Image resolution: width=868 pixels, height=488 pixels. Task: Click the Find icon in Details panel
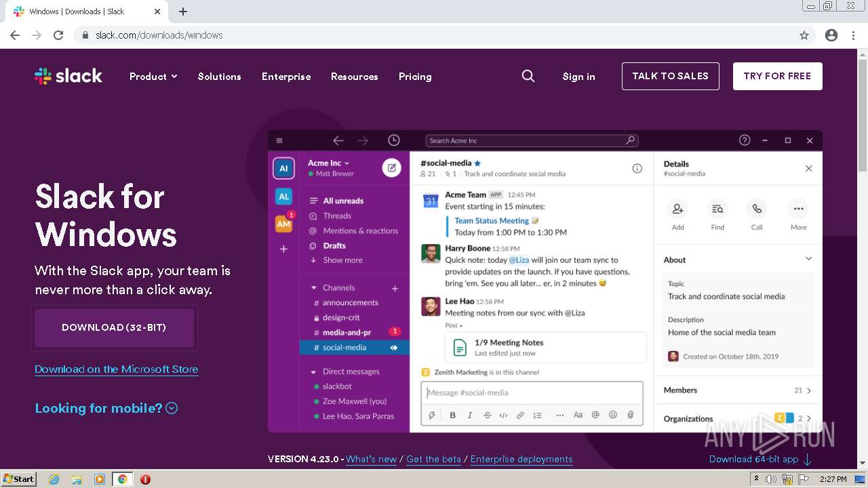click(x=717, y=209)
